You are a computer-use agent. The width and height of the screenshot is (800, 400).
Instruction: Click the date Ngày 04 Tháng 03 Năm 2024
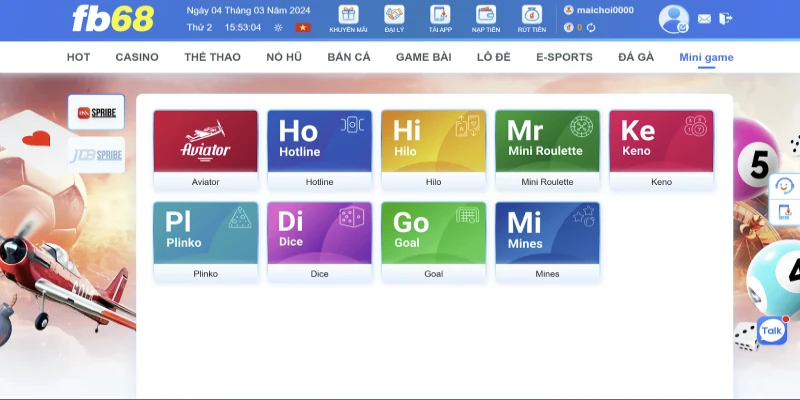tap(248, 11)
